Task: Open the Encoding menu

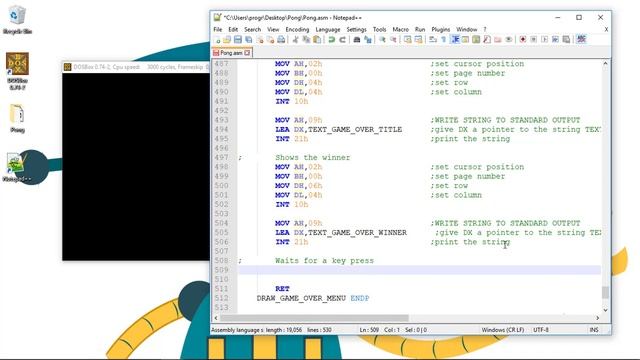Action: (x=297, y=29)
